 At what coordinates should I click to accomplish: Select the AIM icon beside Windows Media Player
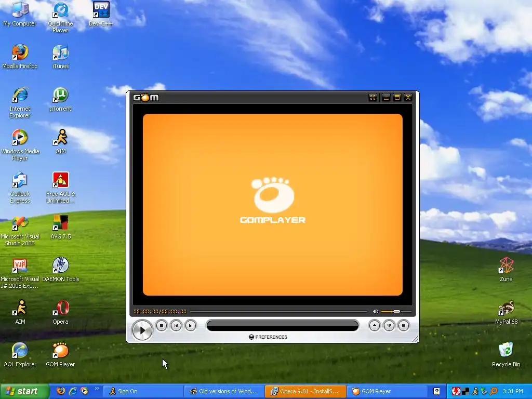[60, 142]
